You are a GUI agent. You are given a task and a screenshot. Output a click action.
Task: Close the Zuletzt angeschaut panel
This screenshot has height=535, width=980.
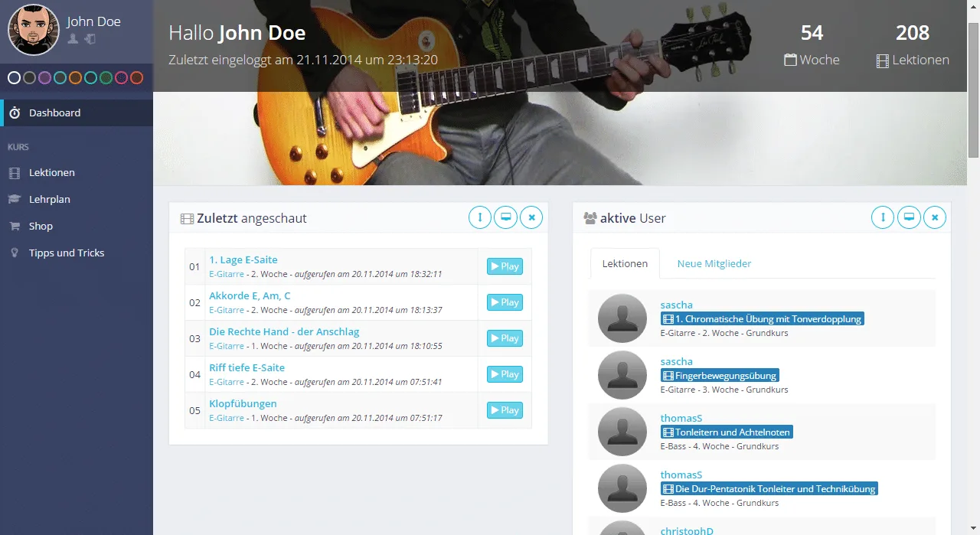pos(531,217)
